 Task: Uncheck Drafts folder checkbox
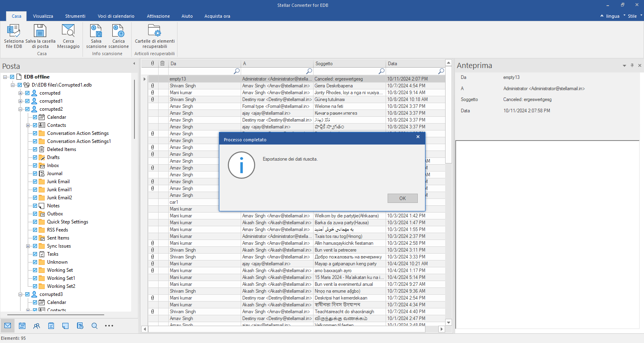pyautogui.click(x=35, y=157)
